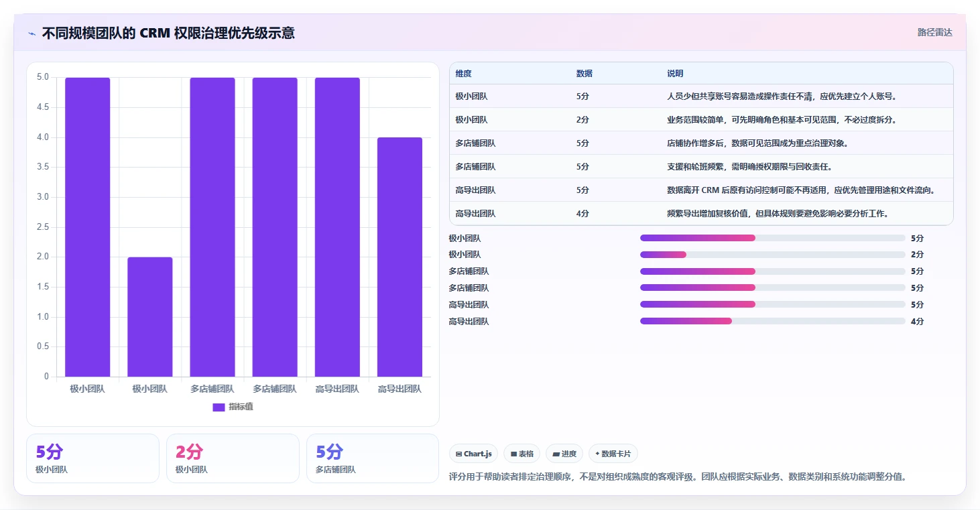
Task: Select the row about 管理用途和文件流向
Action: [701, 190]
